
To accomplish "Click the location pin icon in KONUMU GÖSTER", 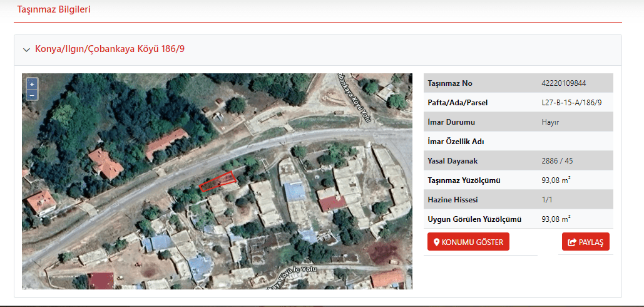I will [437, 242].
